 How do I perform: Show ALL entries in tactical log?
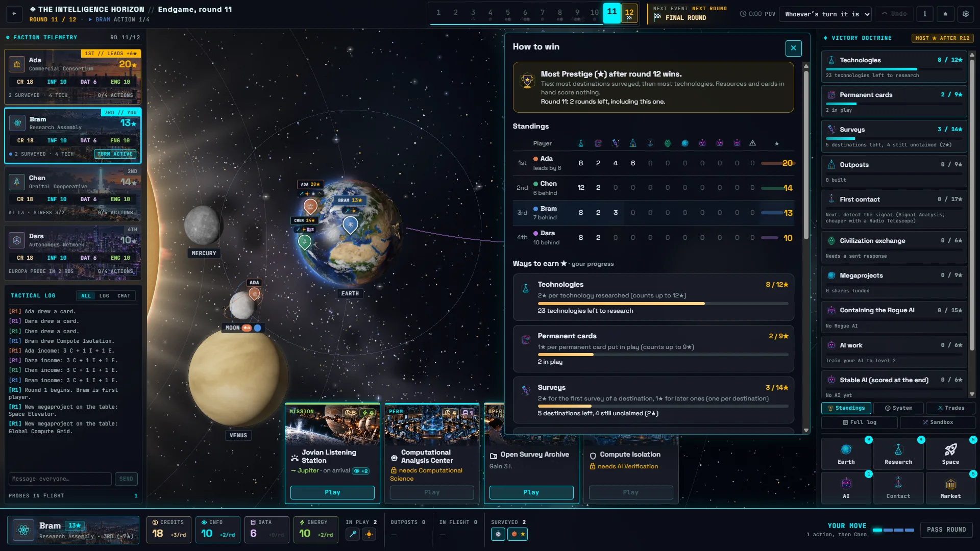[x=86, y=296]
